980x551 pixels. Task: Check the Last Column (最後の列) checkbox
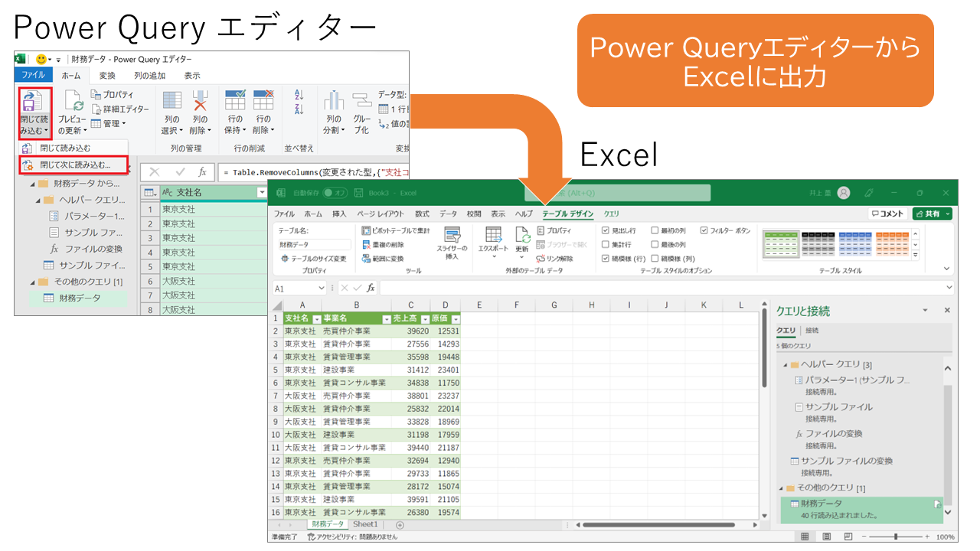tap(655, 245)
